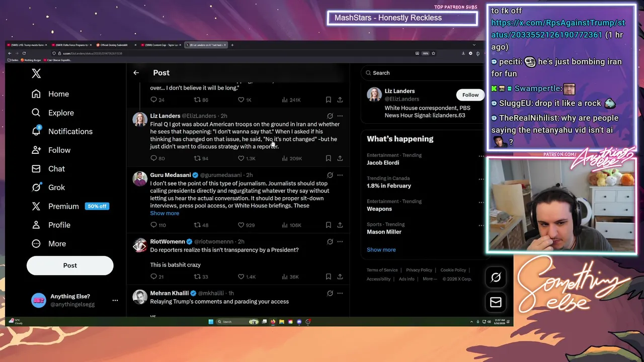Viewport: 644px width, 362px height.
Task: Open more menu on Liz Landers' post
Action: (340, 116)
